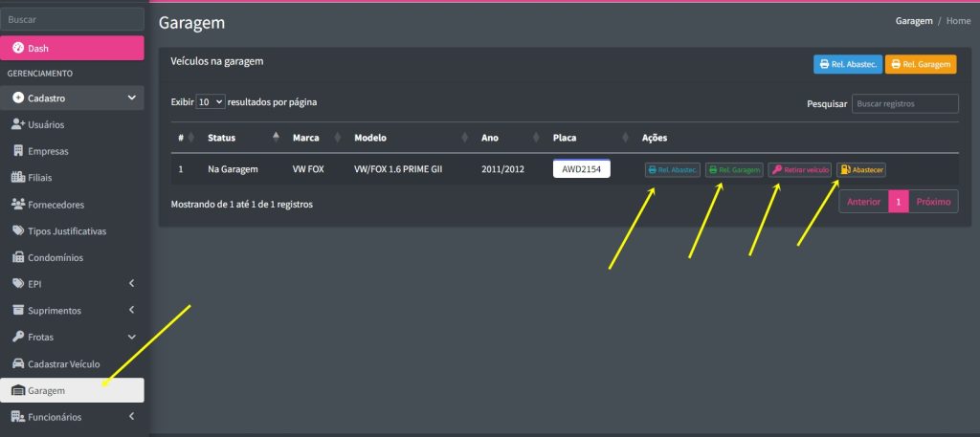
Task: Open the results per page dropdown
Action: 211,101
